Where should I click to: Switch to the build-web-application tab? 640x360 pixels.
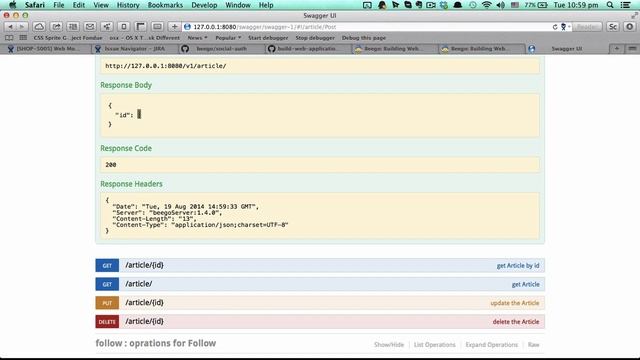308,49
